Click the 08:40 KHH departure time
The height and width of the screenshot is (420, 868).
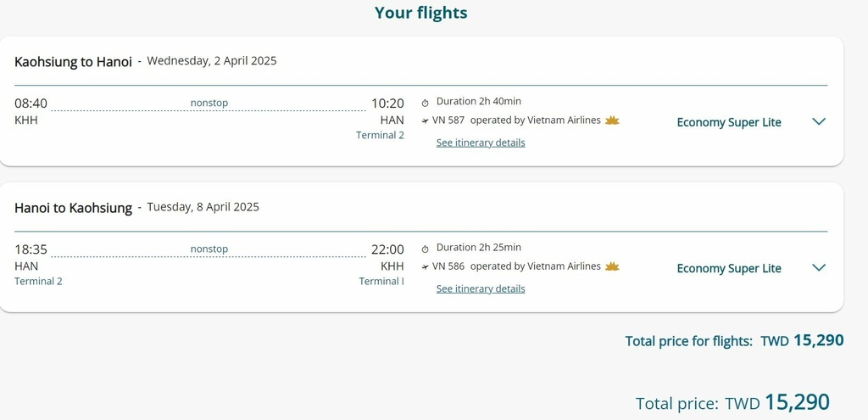click(31, 103)
